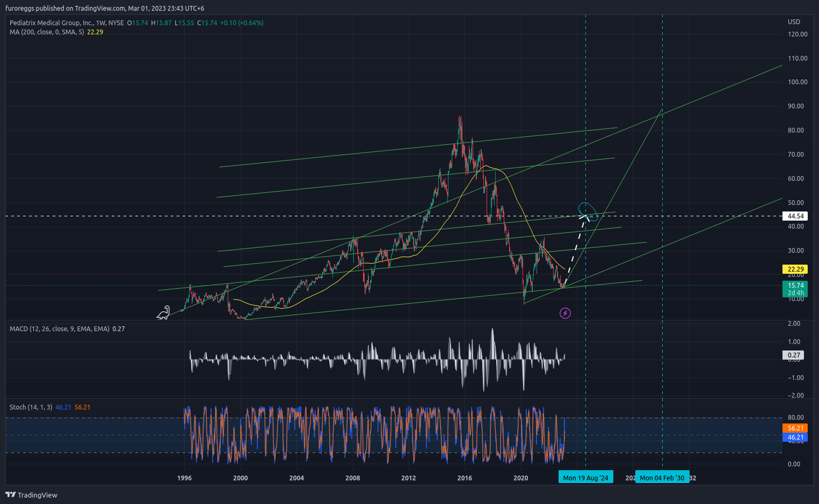The width and height of the screenshot is (819, 504).
Task: Click the MACD 2.00 axis label
Action: point(794,324)
